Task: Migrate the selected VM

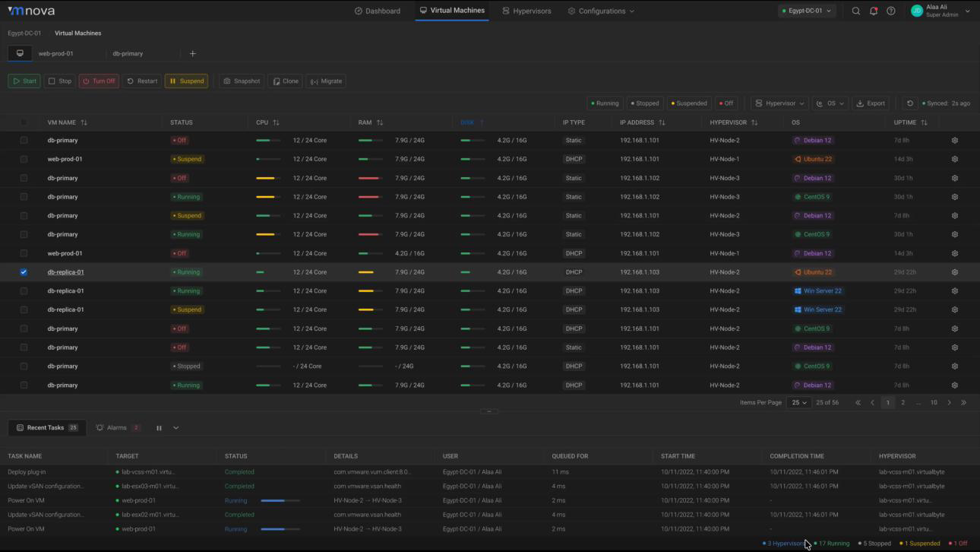Action: [326, 81]
